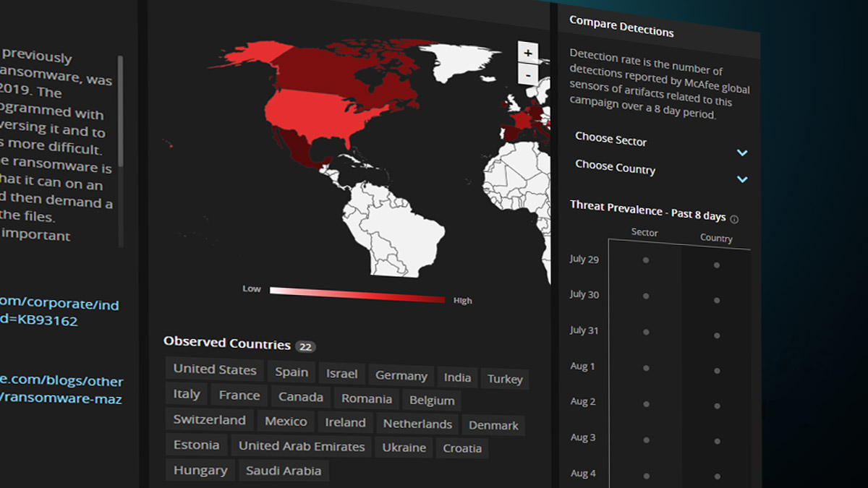Screen dimensions: 868x488
Task: Select the Germany country tag
Action: pyautogui.click(x=401, y=376)
